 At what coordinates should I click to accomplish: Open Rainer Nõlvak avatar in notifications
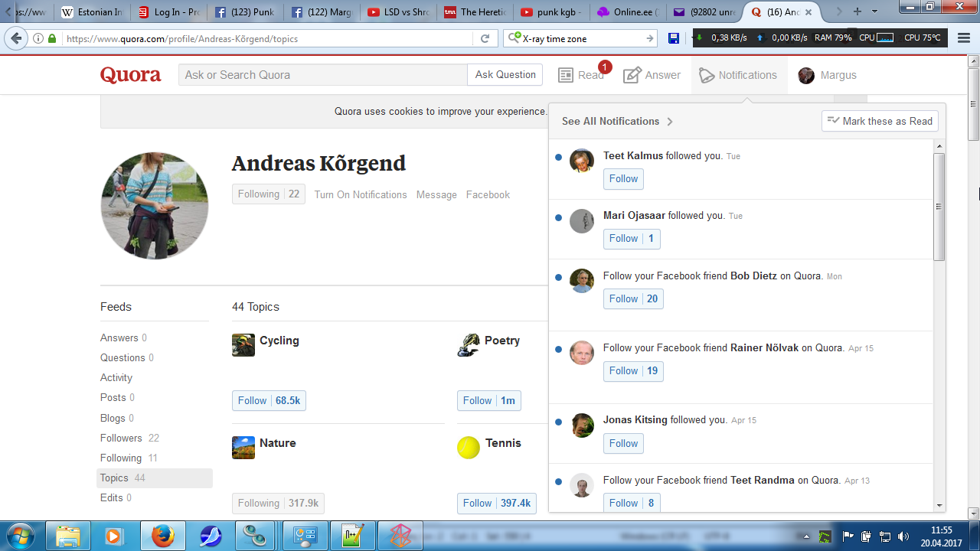582,353
